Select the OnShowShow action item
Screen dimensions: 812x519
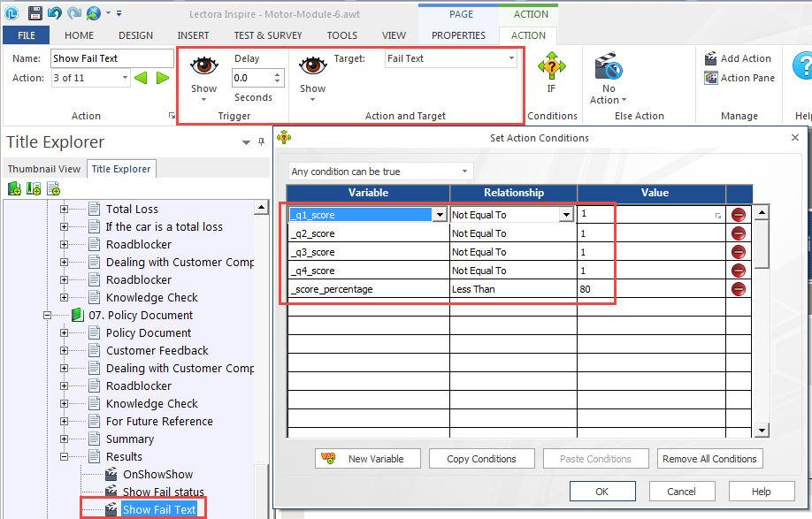(157, 474)
